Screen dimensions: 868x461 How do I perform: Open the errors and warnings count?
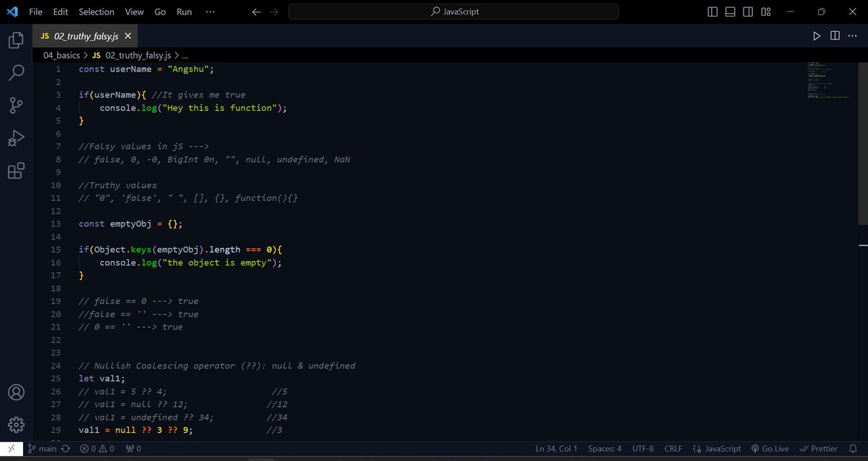pyautogui.click(x=97, y=449)
